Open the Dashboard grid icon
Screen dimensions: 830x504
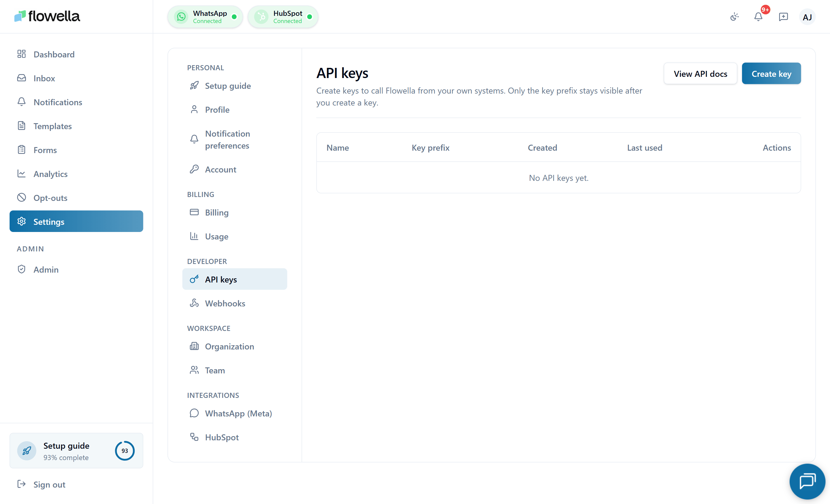coord(22,54)
